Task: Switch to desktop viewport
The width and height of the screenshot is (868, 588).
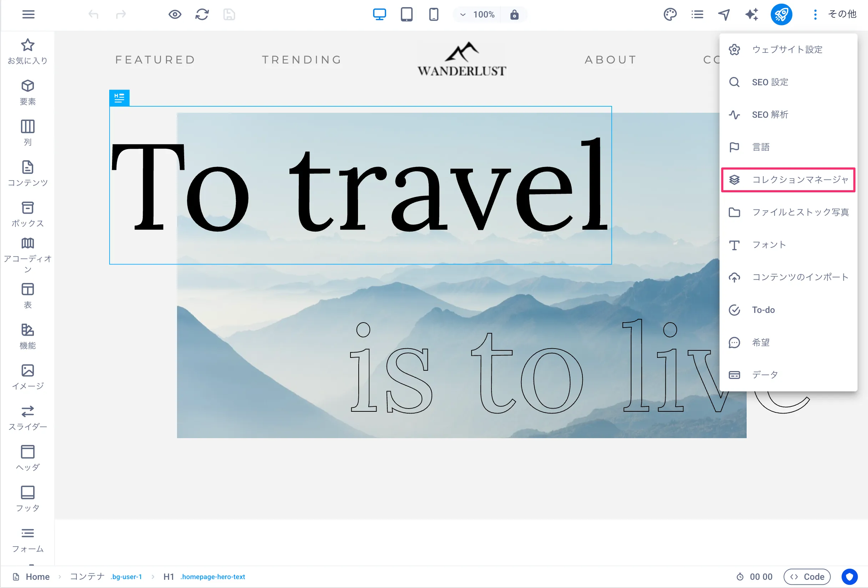Action: click(379, 15)
